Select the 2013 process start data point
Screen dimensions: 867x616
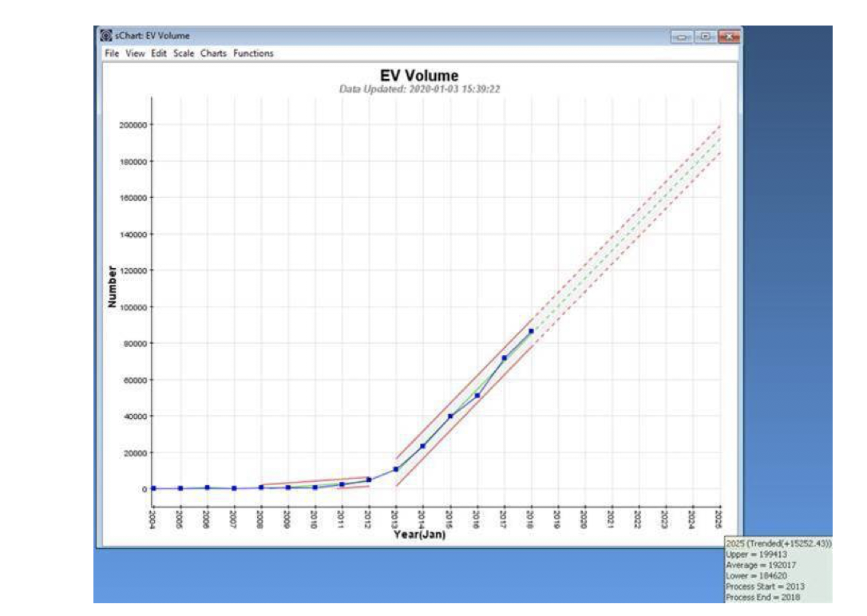pos(396,469)
